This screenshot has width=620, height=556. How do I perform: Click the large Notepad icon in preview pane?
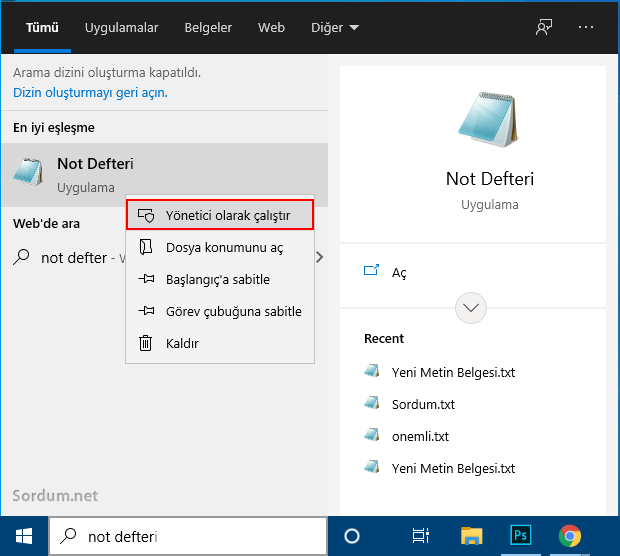click(x=489, y=120)
